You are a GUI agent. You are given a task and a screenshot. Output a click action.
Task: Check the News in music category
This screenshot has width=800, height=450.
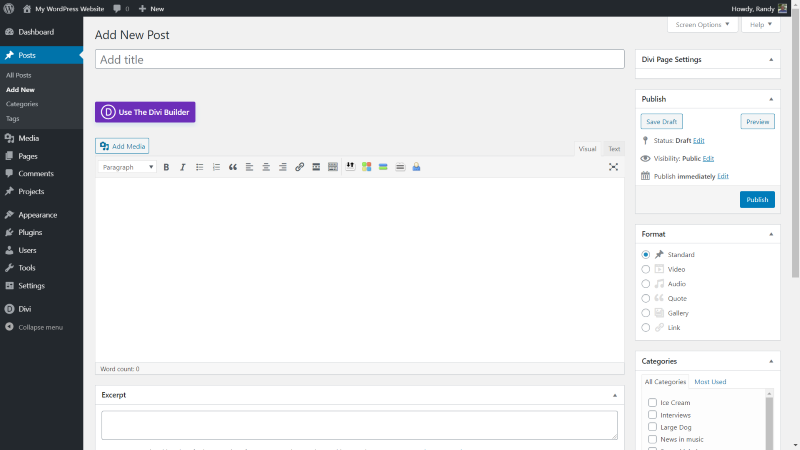(x=652, y=439)
